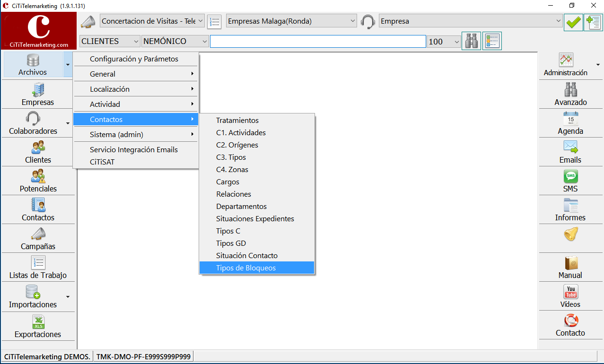Viewport: 604px width, 364px height.
Task: Click the search binoculars toolbar icon
Action: pyautogui.click(x=471, y=41)
